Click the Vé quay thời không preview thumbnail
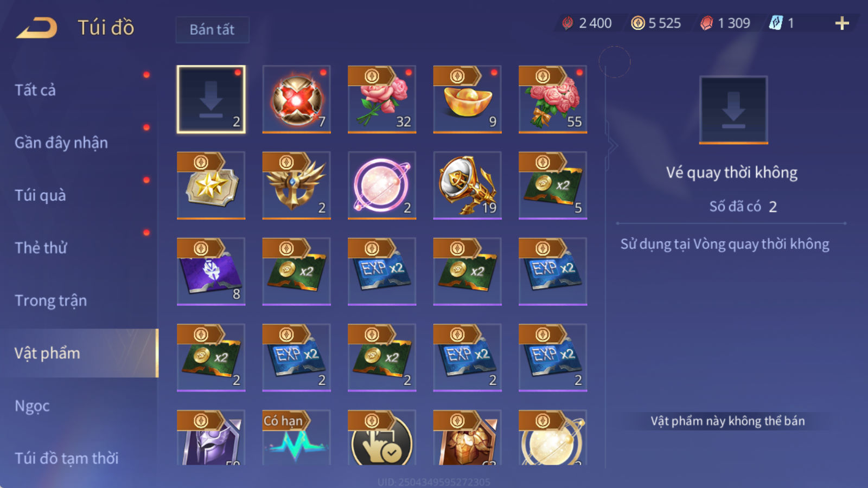868x488 pixels. pos(733,110)
